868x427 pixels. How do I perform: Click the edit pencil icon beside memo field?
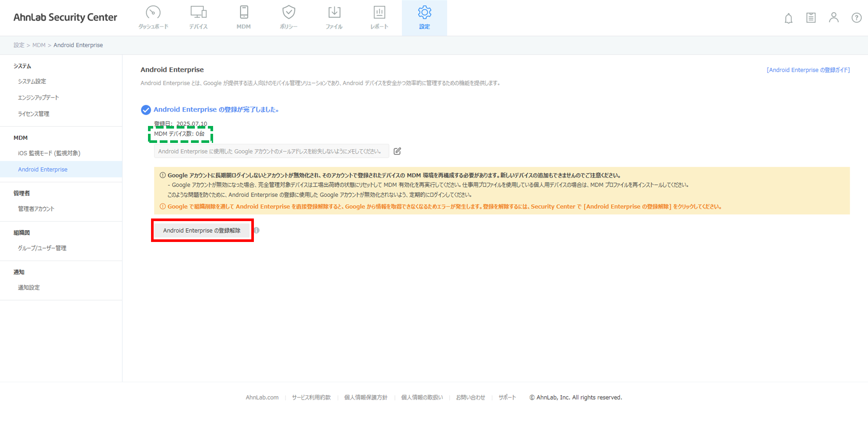click(x=397, y=151)
